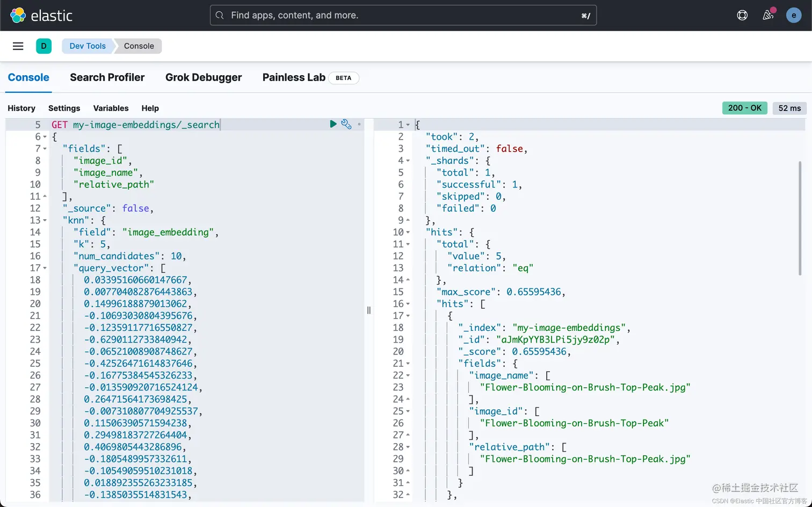Collapse the knn block on line 13
The width and height of the screenshot is (812, 507).
click(x=45, y=220)
